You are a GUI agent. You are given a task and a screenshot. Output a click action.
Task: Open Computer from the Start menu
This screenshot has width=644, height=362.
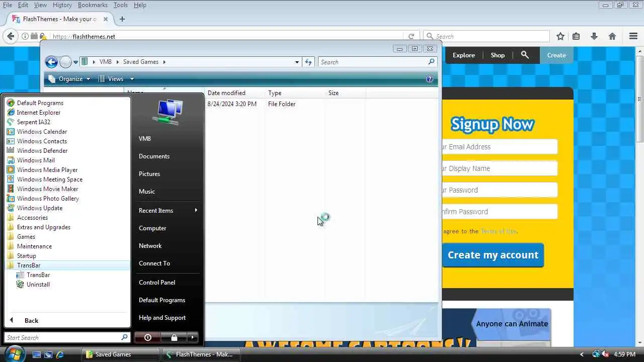pyautogui.click(x=152, y=228)
